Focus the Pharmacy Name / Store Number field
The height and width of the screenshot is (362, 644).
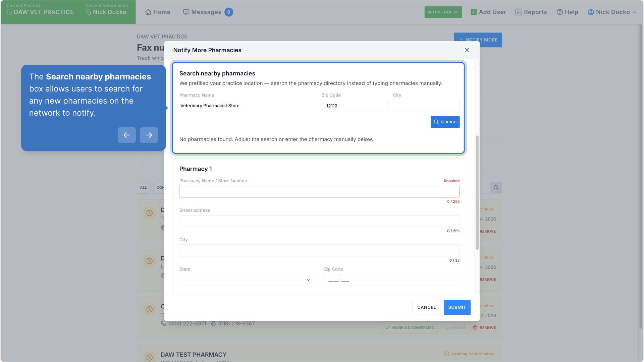click(319, 192)
